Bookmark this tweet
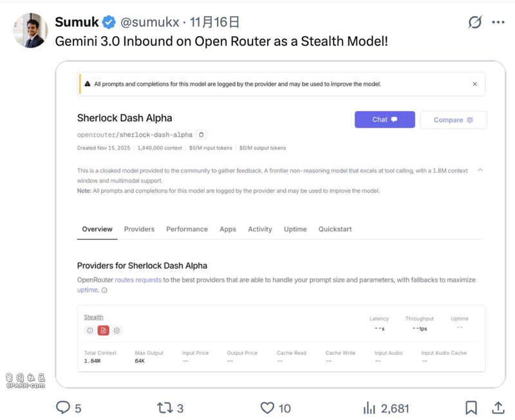The height and width of the screenshot is (420, 515). [x=471, y=408]
